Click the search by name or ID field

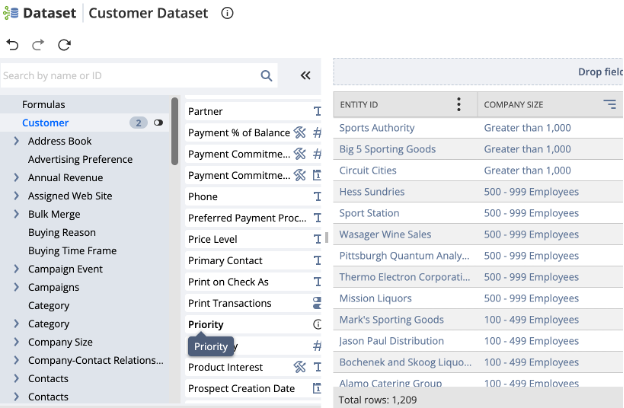point(125,75)
